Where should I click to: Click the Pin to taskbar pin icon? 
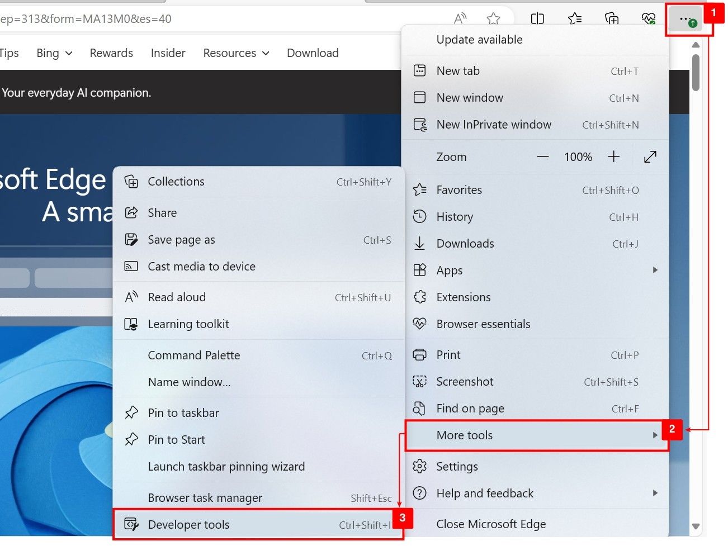131,413
